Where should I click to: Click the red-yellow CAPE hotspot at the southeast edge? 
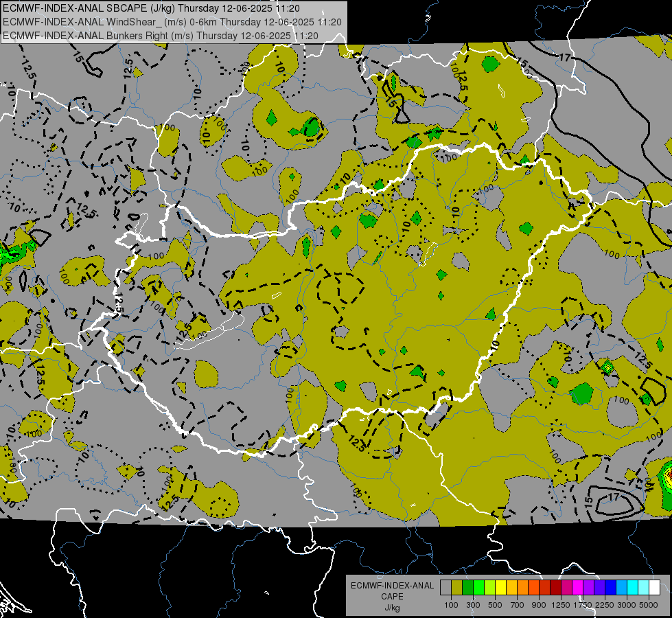(x=667, y=476)
